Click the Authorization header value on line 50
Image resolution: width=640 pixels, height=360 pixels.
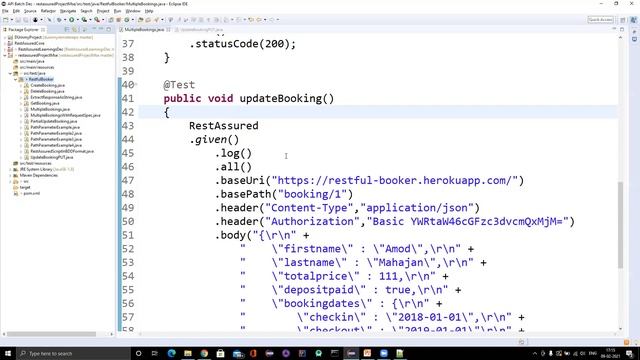pyautogui.click(x=468, y=221)
